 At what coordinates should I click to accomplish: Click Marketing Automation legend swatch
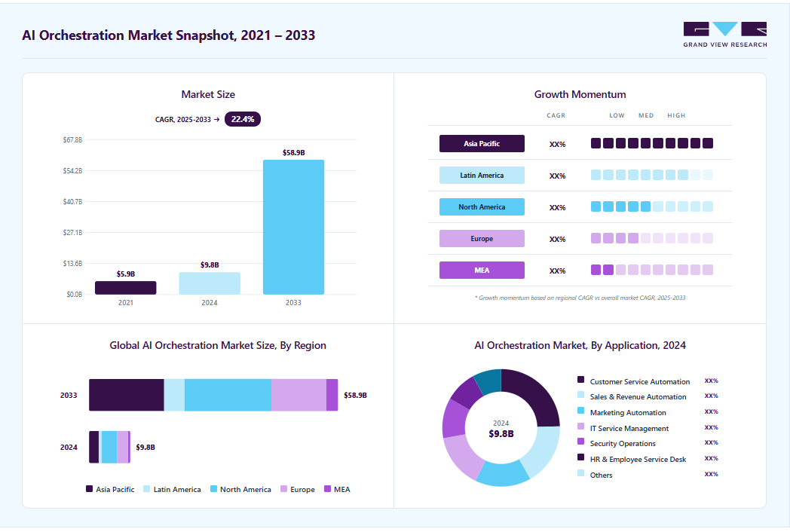pyautogui.click(x=580, y=411)
